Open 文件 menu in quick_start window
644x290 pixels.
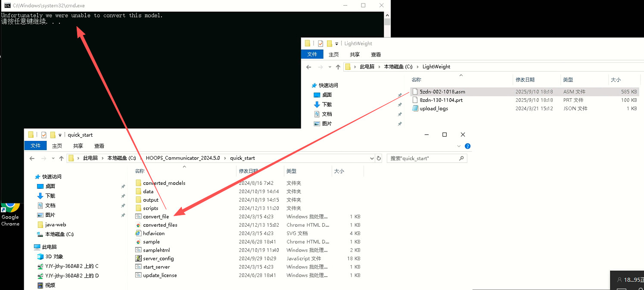click(36, 146)
